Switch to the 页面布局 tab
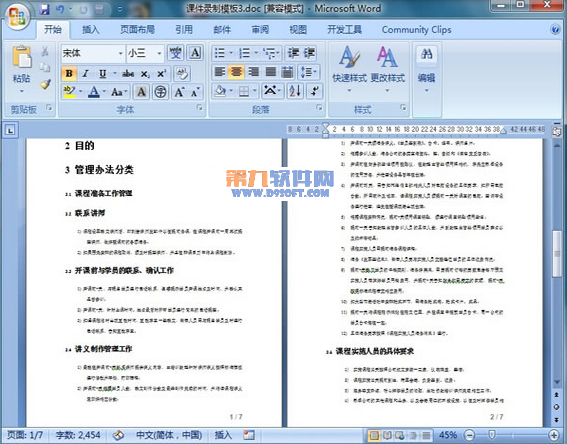 (x=137, y=30)
